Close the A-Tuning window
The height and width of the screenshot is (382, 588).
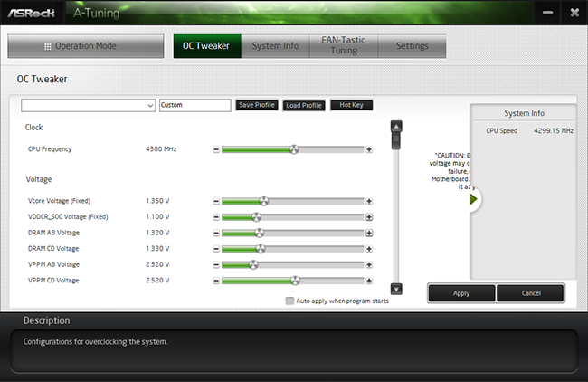574,13
